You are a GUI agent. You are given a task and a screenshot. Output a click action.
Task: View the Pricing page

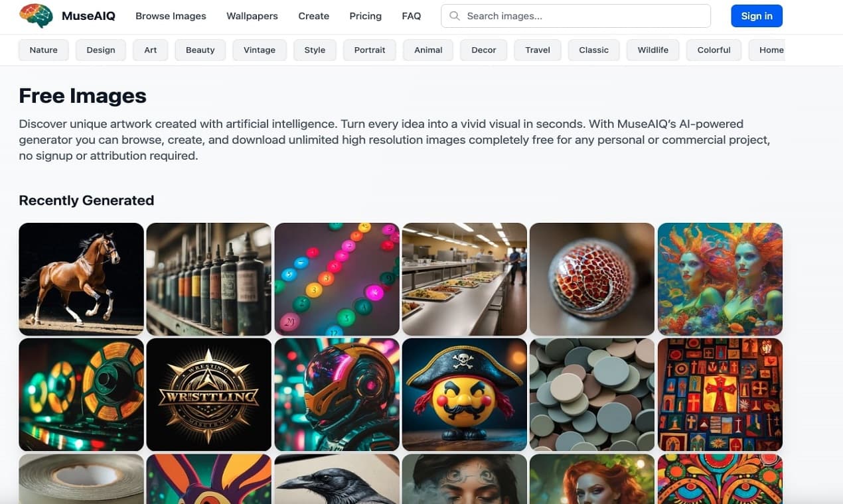pyautogui.click(x=366, y=16)
